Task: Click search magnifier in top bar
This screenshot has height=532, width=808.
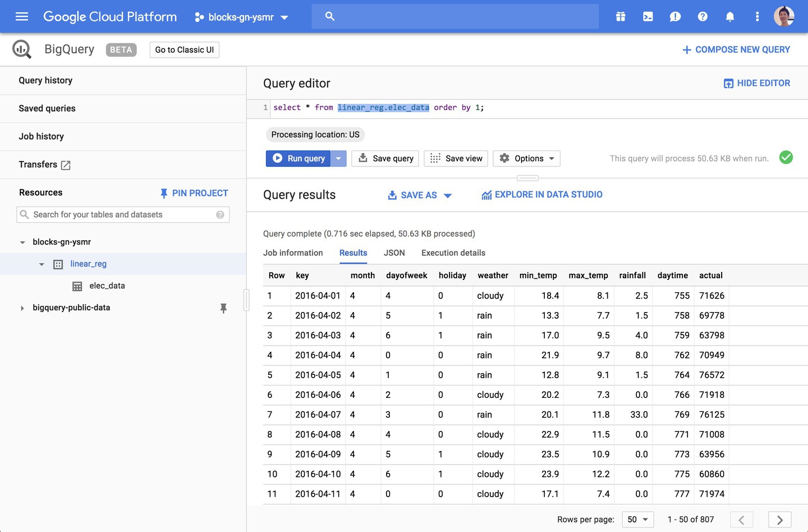Action: [x=330, y=16]
